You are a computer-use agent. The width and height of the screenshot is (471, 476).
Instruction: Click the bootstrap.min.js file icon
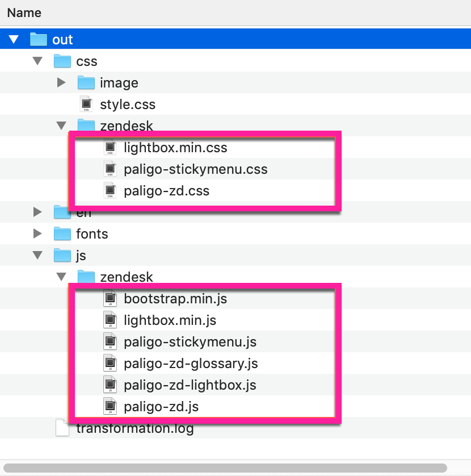[110, 298]
